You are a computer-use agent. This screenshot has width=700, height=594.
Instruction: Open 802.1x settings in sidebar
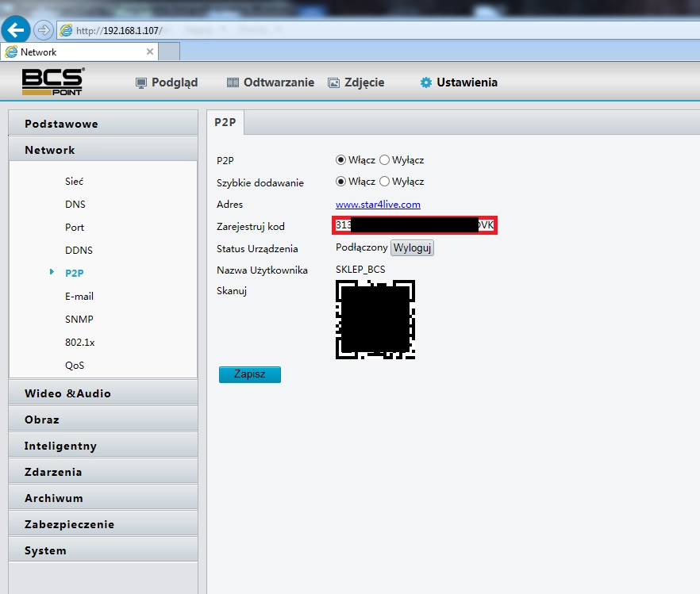(80, 342)
